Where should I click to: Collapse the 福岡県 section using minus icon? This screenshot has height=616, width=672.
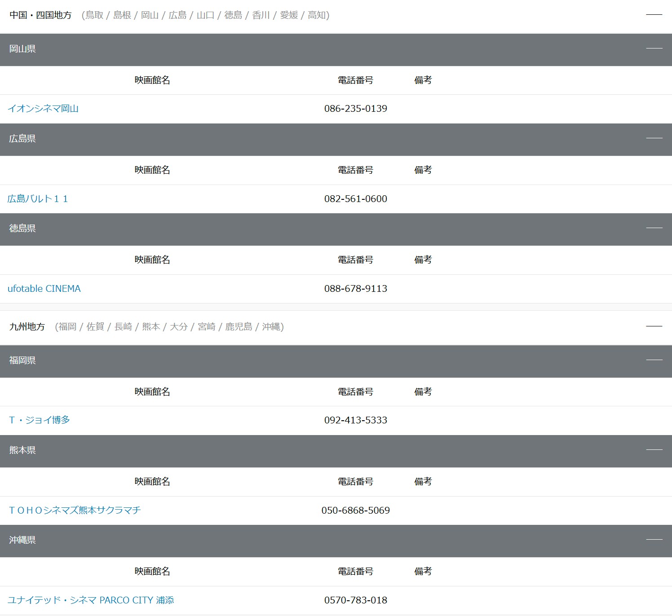click(x=654, y=360)
